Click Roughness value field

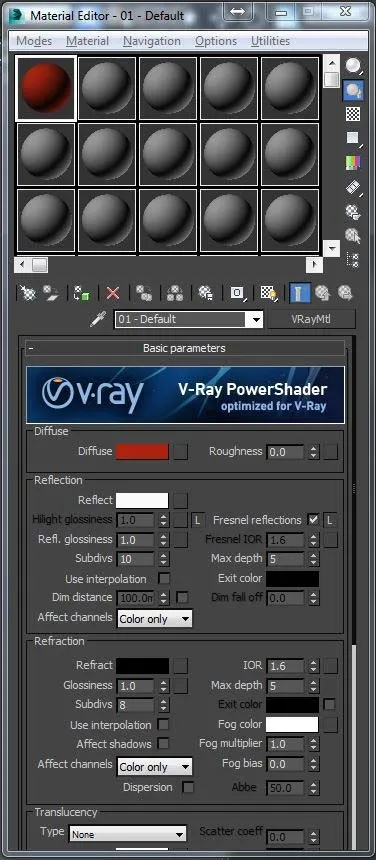click(x=286, y=452)
